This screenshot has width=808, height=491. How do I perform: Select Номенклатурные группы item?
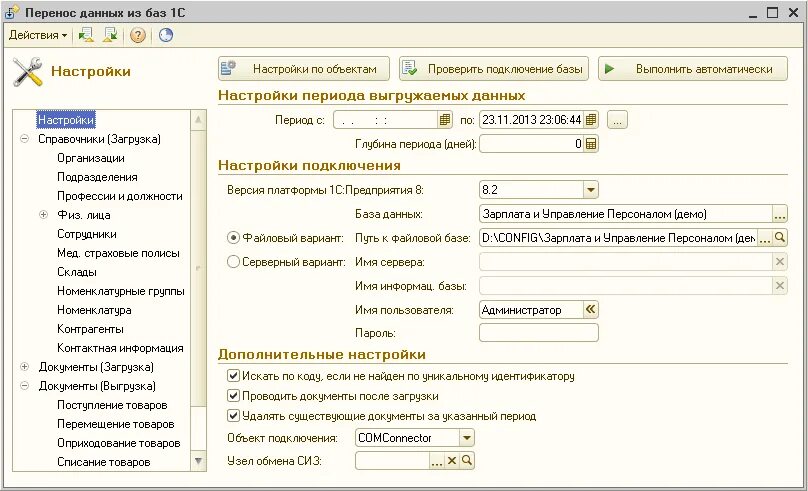[x=121, y=291]
